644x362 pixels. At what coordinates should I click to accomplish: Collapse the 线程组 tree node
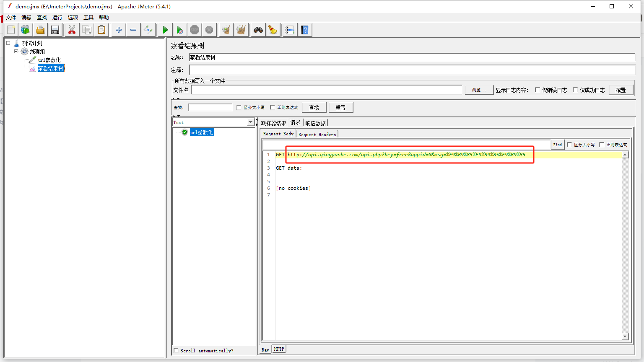click(16, 52)
